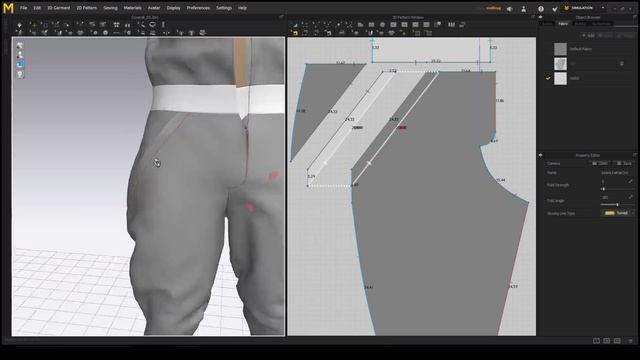Viewport: 640px width, 360px height.
Task: Click the pencil icon next to Fold Angle value
Action: [631, 197]
